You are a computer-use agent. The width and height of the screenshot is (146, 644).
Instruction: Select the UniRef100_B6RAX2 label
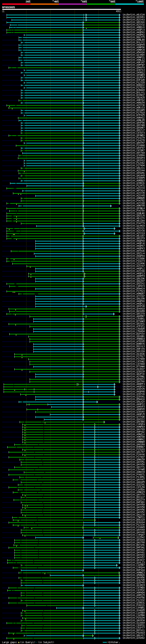click(134, 85)
